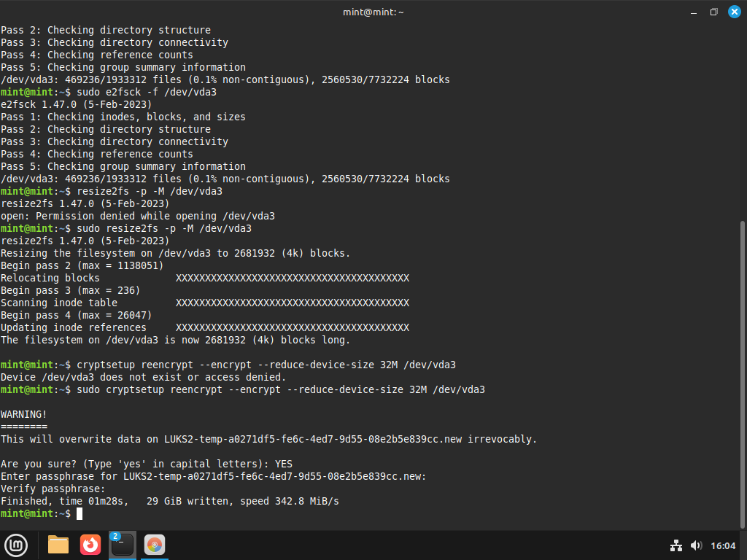Show the calendar from the 16:04 clock
Screen dimensions: 747x560
click(722, 545)
